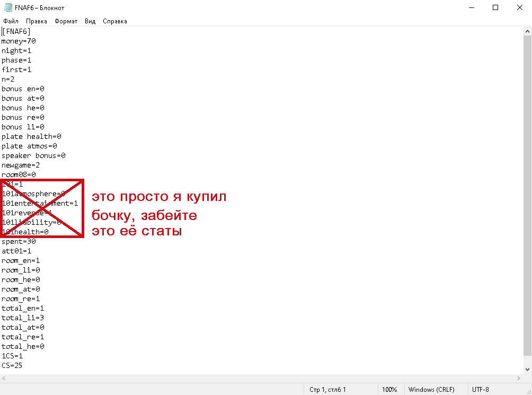This screenshot has height=395, width=532.
Task: Click the horizontal scrollbar left arrow
Action: (4, 379)
